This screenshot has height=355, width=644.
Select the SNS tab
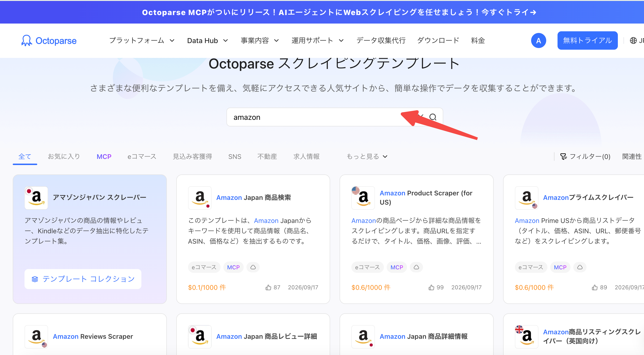[x=234, y=157]
